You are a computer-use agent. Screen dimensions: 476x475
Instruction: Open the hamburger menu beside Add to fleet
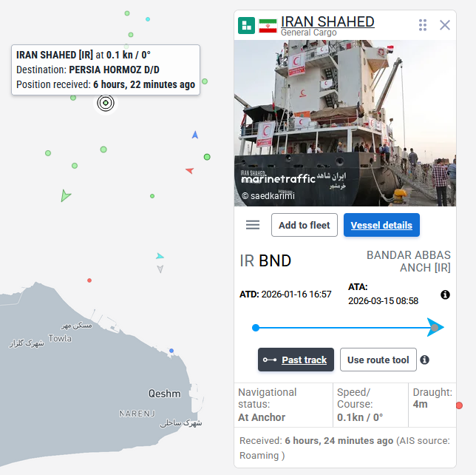point(253,225)
